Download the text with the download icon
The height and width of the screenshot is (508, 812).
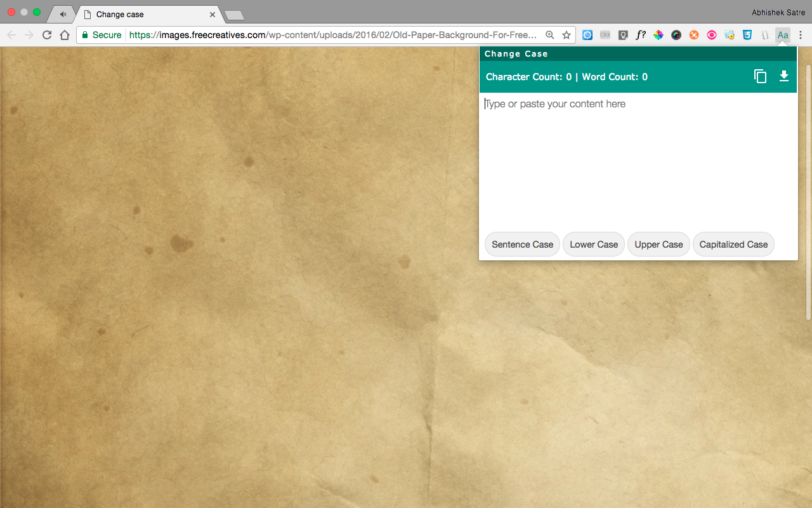point(784,77)
